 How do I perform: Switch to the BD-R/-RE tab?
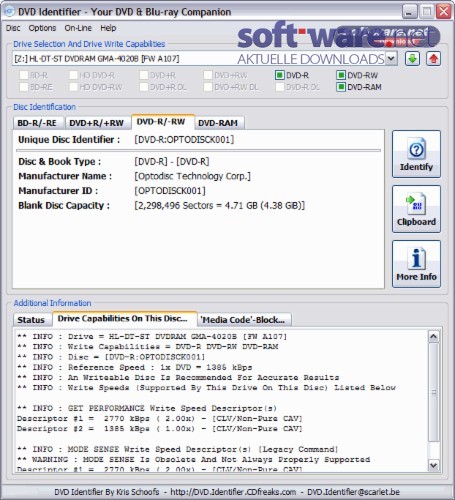(39, 123)
